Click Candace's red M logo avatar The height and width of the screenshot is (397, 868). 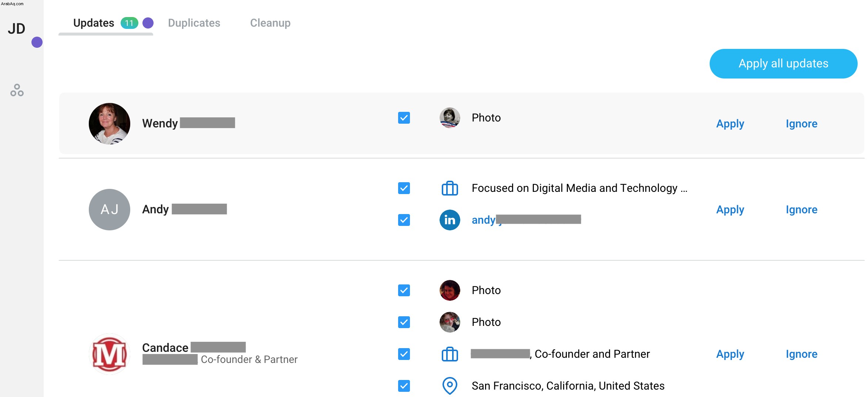[x=110, y=354]
